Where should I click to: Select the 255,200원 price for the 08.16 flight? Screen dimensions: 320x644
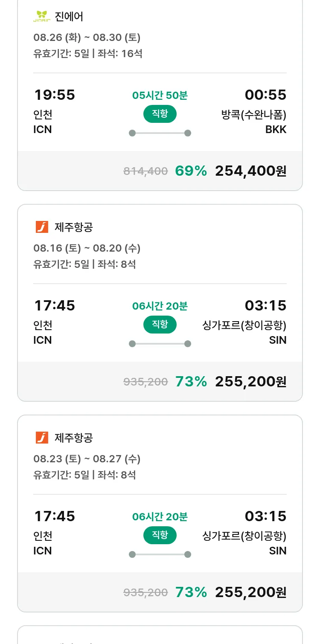tap(250, 382)
